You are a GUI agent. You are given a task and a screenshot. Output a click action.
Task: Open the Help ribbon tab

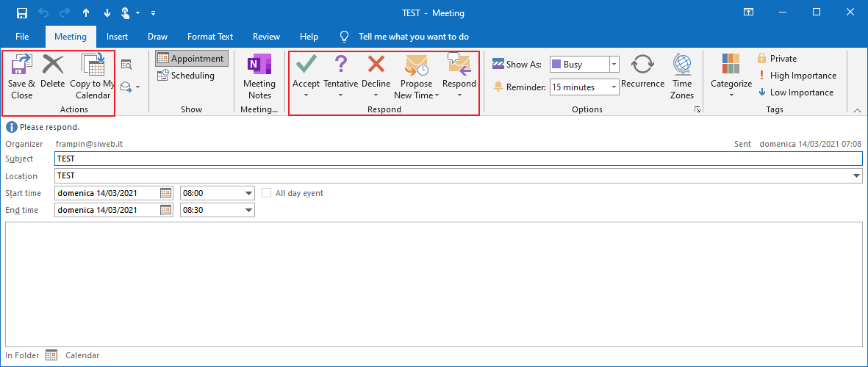[x=309, y=37]
